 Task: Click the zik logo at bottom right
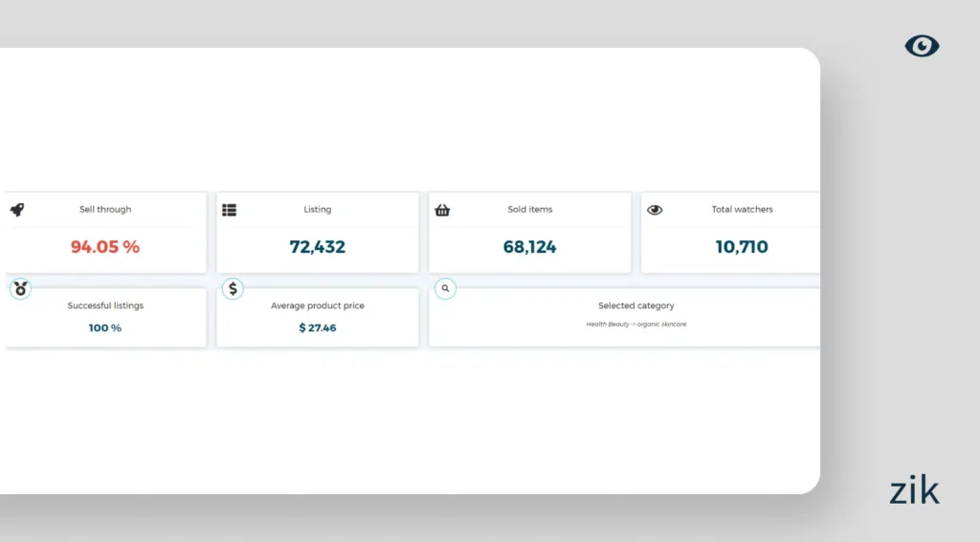(x=914, y=490)
